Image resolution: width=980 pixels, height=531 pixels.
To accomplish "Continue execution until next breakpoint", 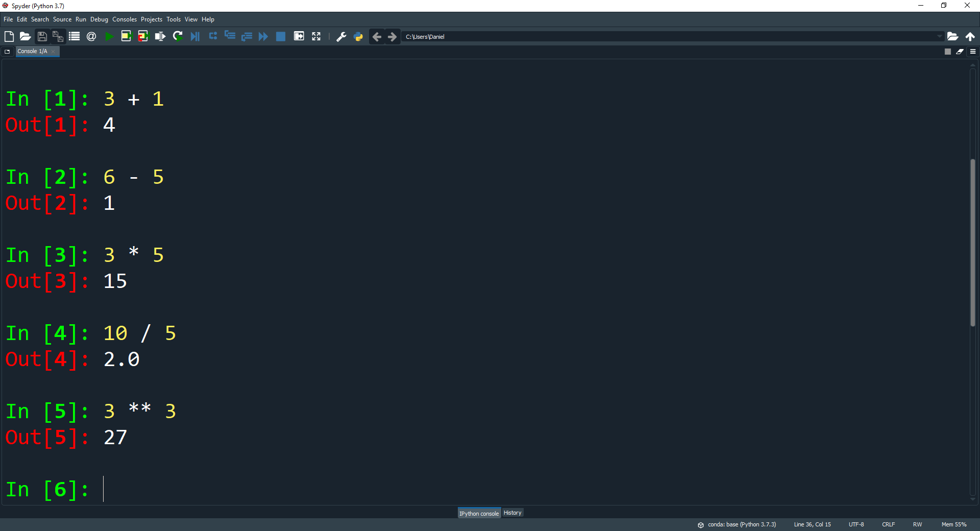I will (x=263, y=36).
